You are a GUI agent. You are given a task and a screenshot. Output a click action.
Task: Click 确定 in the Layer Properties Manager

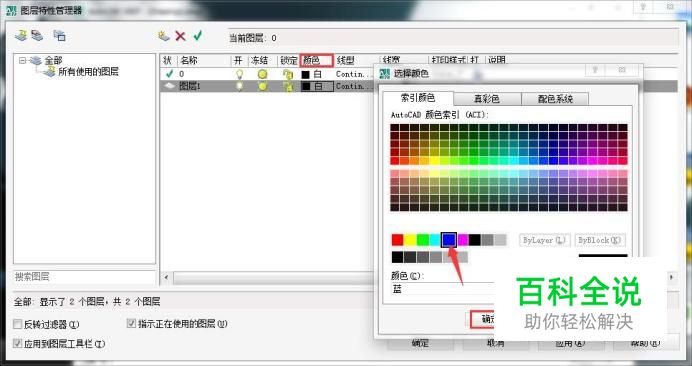[420, 343]
